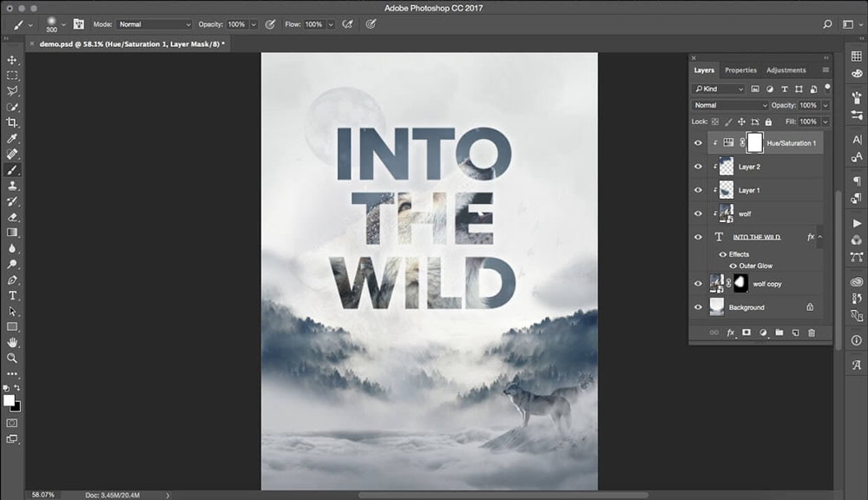
Task: Select the Move tool
Action: pyautogui.click(x=12, y=61)
